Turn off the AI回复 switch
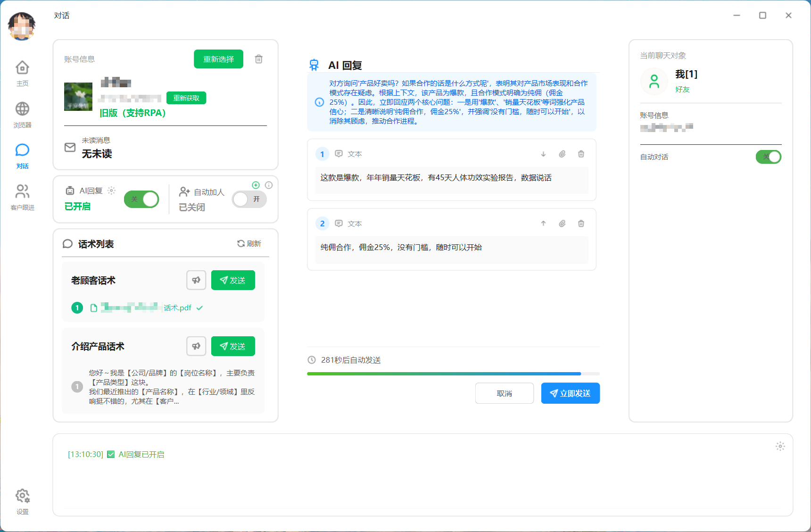This screenshot has height=532, width=811. tap(141, 199)
